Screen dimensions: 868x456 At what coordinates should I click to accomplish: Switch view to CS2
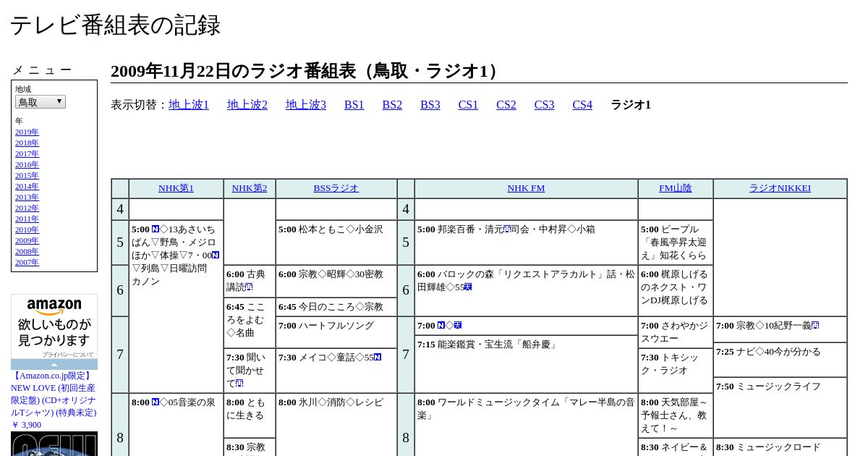(x=506, y=105)
